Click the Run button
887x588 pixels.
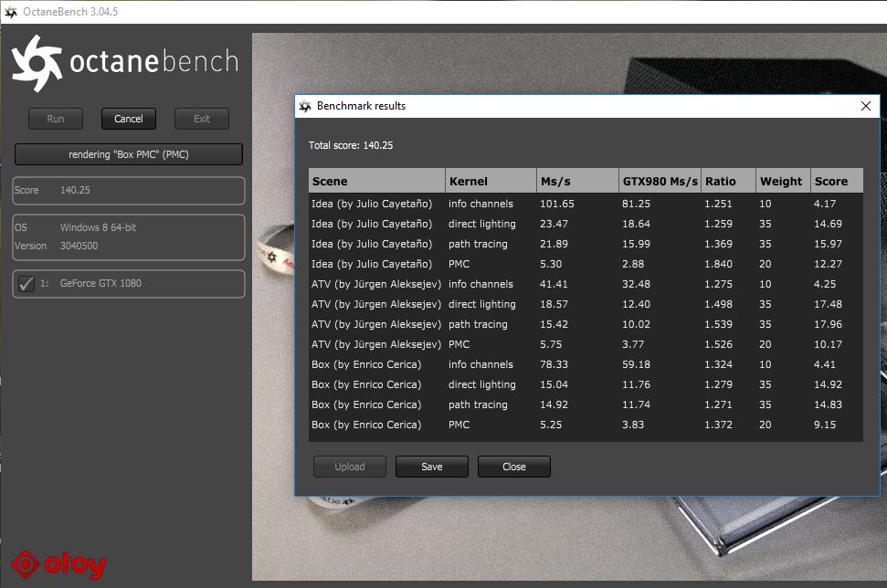pyautogui.click(x=56, y=119)
